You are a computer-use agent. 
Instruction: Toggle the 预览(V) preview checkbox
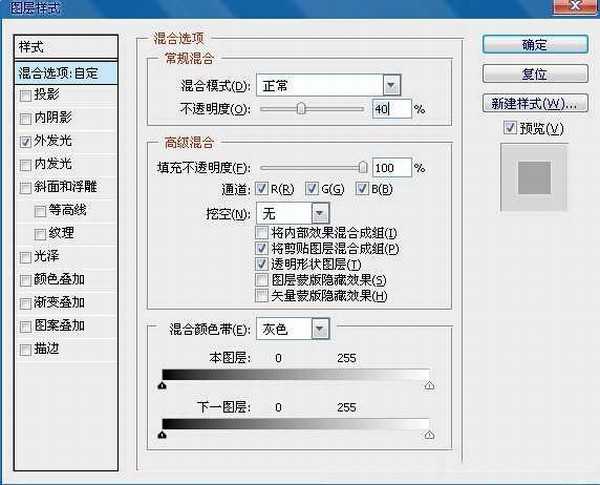510,127
